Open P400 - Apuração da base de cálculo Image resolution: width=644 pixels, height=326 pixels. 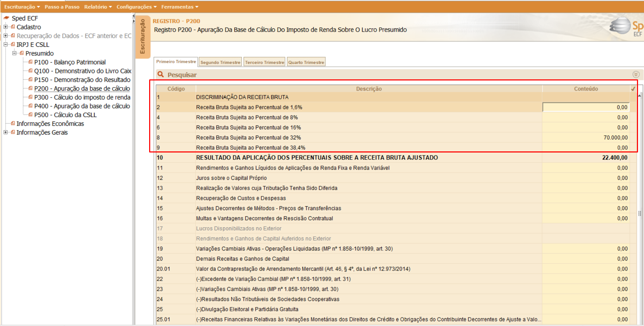(82, 106)
